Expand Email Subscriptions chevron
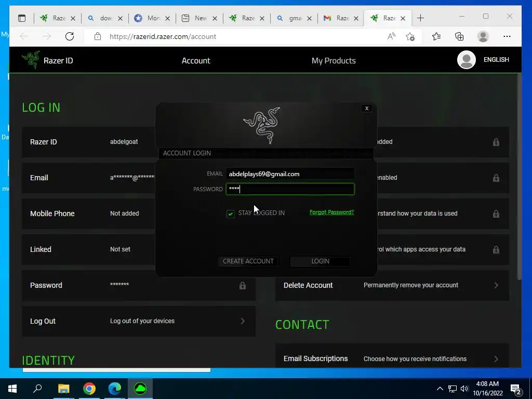This screenshot has height=399, width=532. tap(496, 359)
